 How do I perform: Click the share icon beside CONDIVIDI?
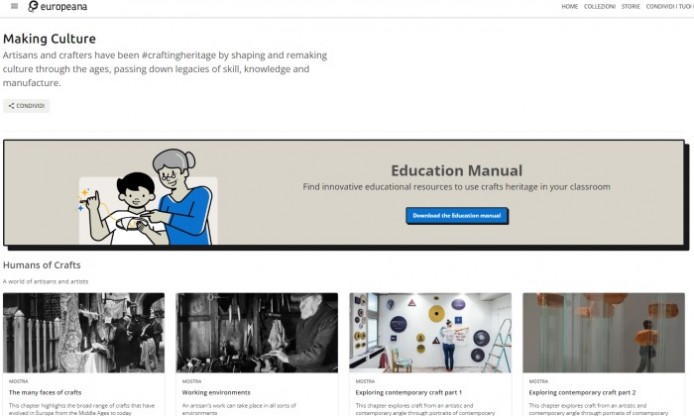coord(12,106)
